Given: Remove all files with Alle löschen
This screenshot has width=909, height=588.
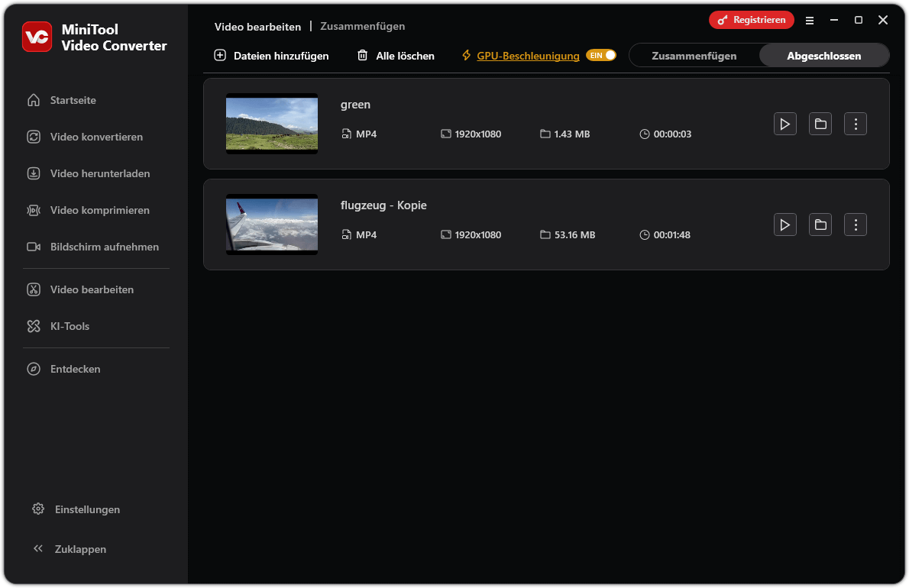Looking at the screenshot, I should [396, 56].
